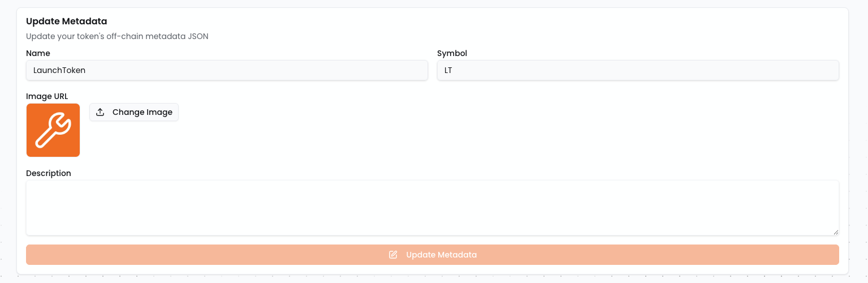Click the Image URL label
Screen dimensions: 868x283
point(47,96)
